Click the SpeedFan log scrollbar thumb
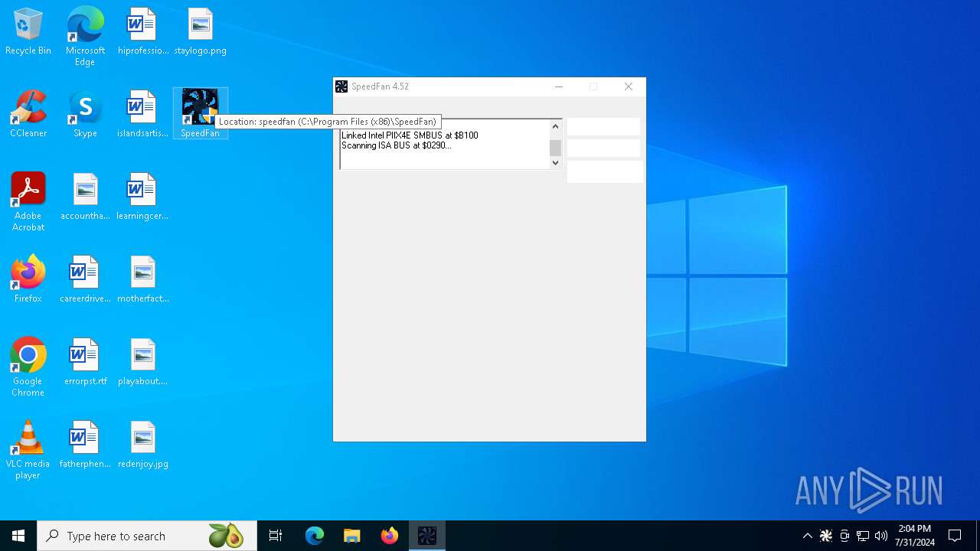Image resolution: width=980 pixels, height=551 pixels. [556, 148]
